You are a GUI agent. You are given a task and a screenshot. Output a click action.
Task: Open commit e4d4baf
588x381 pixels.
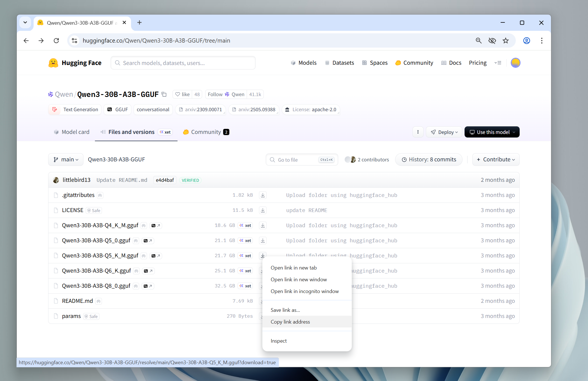[x=165, y=180]
